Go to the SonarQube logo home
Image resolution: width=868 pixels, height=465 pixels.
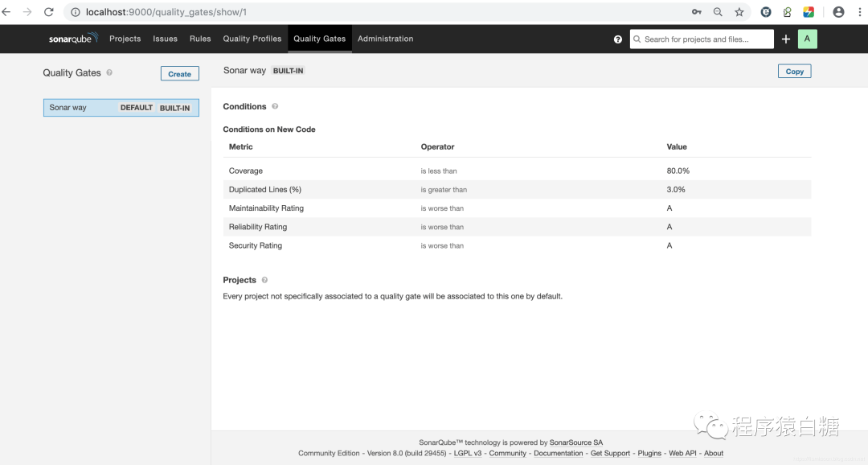click(x=73, y=39)
